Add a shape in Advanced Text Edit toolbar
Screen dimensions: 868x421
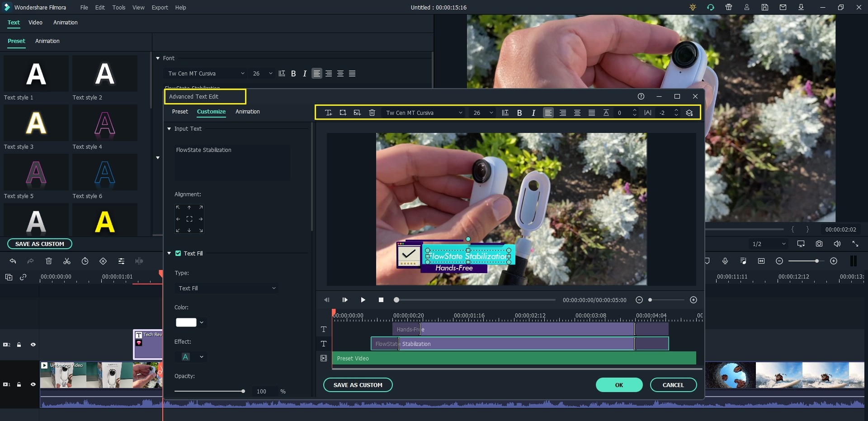(343, 113)
